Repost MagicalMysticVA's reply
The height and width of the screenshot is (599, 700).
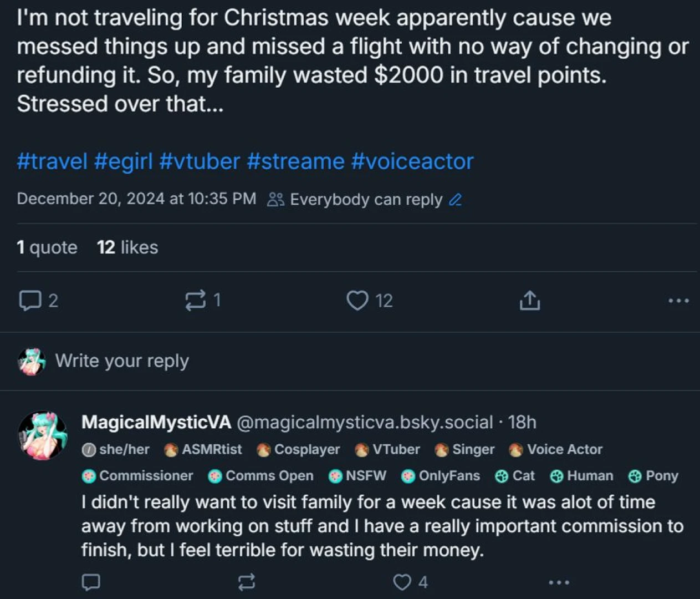[247, 582]
